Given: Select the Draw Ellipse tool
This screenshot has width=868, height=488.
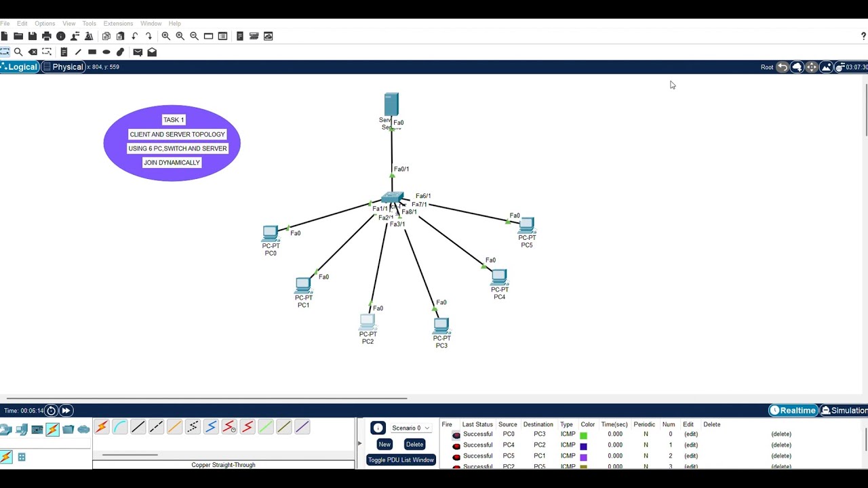Looking at the screenshot, I should click(x=106, y=52).
